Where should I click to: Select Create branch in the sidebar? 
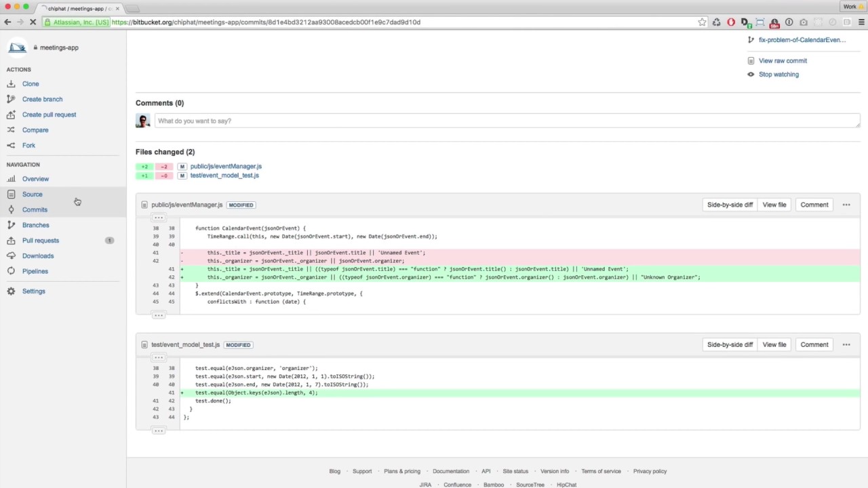[x=42, y=99]
